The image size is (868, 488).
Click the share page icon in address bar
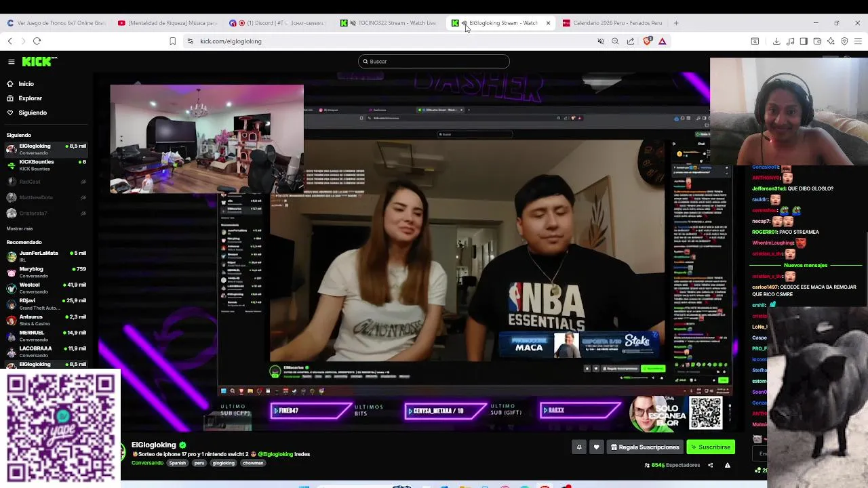(x=631, y=41)
